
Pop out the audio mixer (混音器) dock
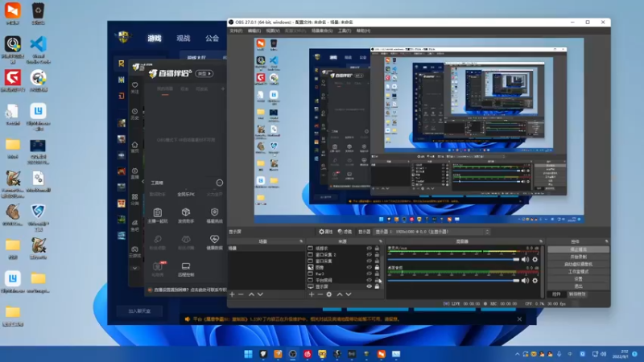pos(541,241)
